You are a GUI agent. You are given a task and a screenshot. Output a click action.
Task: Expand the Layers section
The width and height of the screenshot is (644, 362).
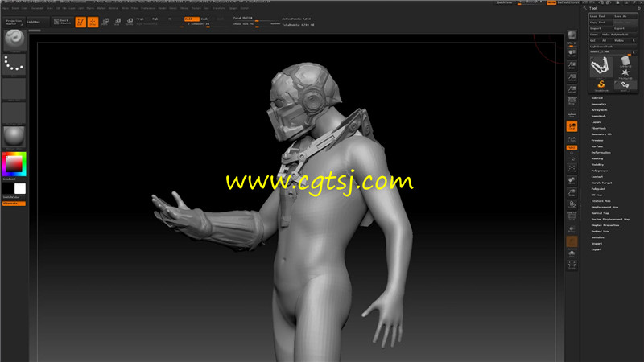[x=597, y=122]
